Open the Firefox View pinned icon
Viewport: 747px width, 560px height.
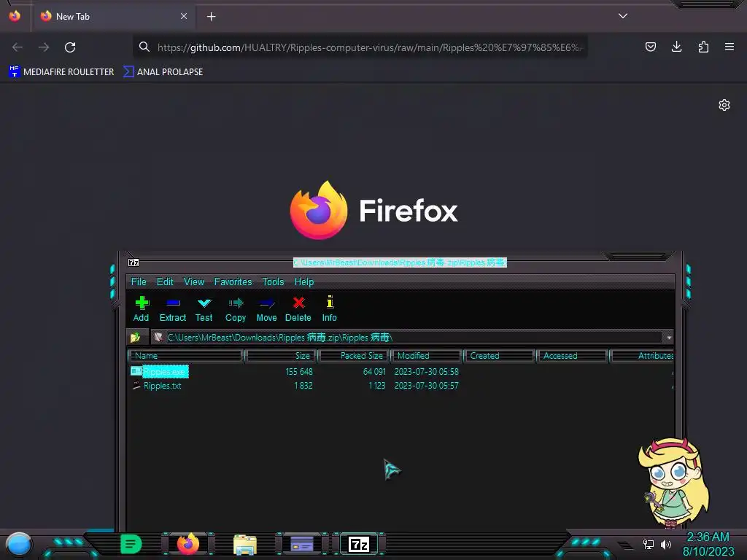point(15,16)
